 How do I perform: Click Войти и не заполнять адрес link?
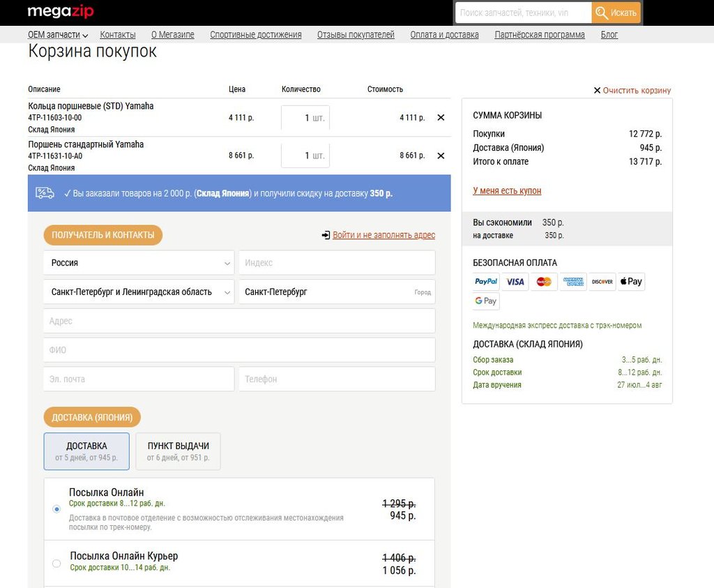384,235
